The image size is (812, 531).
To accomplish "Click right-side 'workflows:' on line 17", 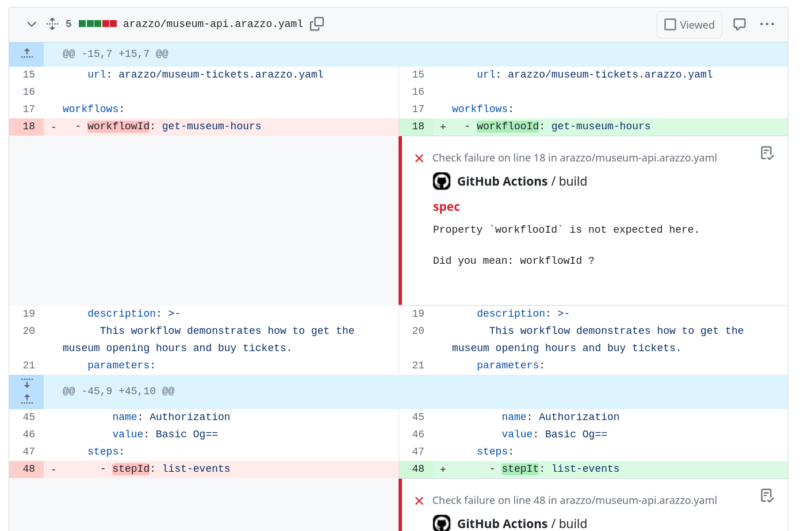I will pyautogui.click(x=482, y=109).
